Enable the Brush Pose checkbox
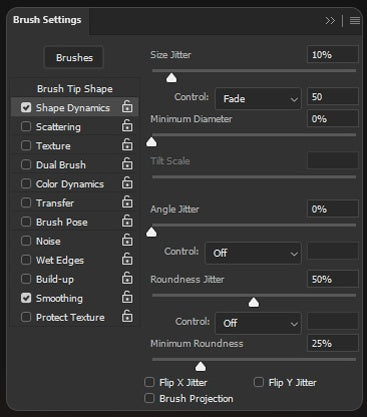This screenshot has width=367, height=417. (26, 221)
